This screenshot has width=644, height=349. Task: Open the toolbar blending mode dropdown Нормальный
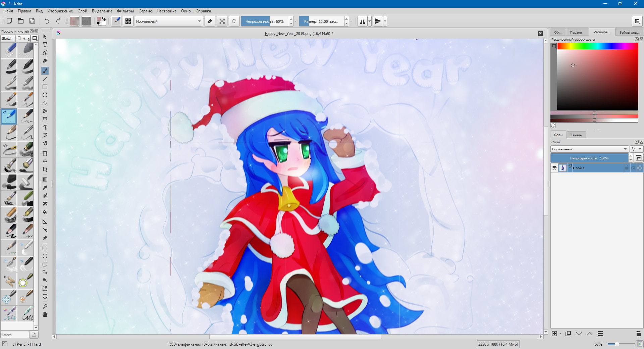tap(169, 21)
